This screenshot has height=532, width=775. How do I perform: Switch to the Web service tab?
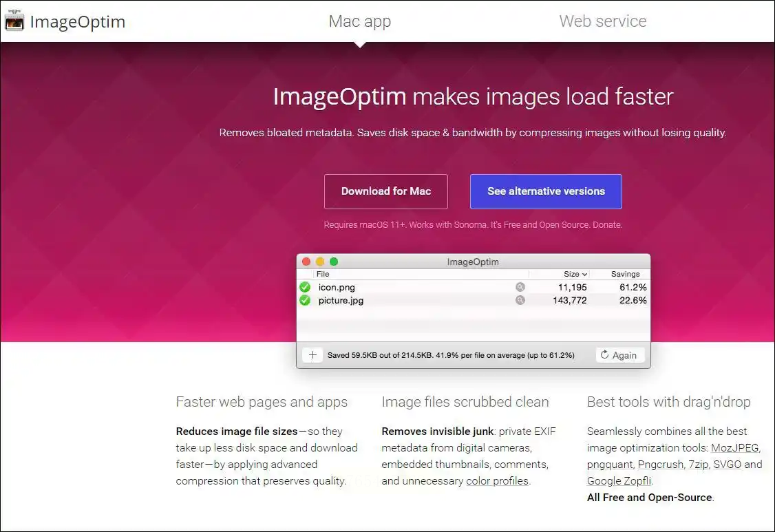(x=602, y=21)
